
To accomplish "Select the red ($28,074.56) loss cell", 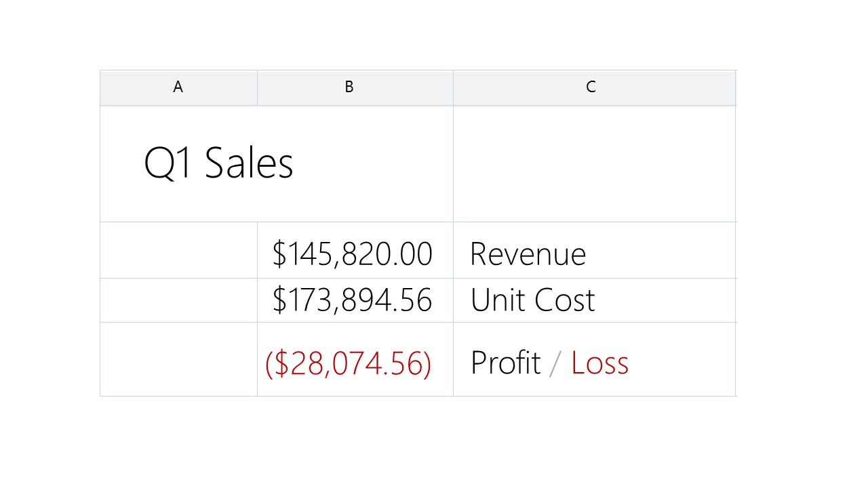I will (x=349, y=363).
